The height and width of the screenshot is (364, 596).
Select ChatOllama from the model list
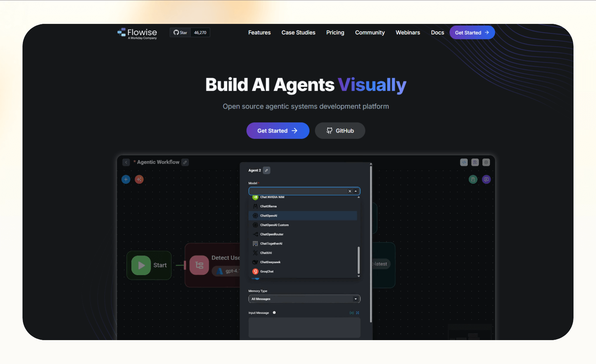[303, 206]
